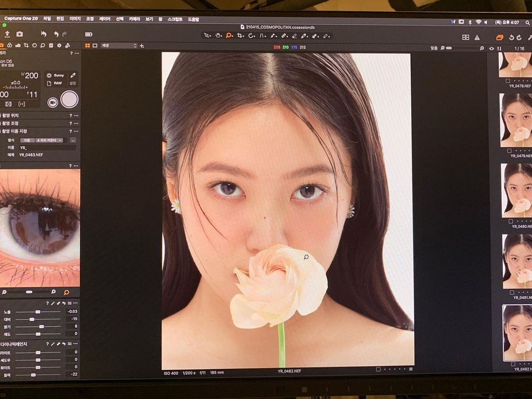
Task: Rotate image left with counterclockwise icon
Action: [512, 38]
